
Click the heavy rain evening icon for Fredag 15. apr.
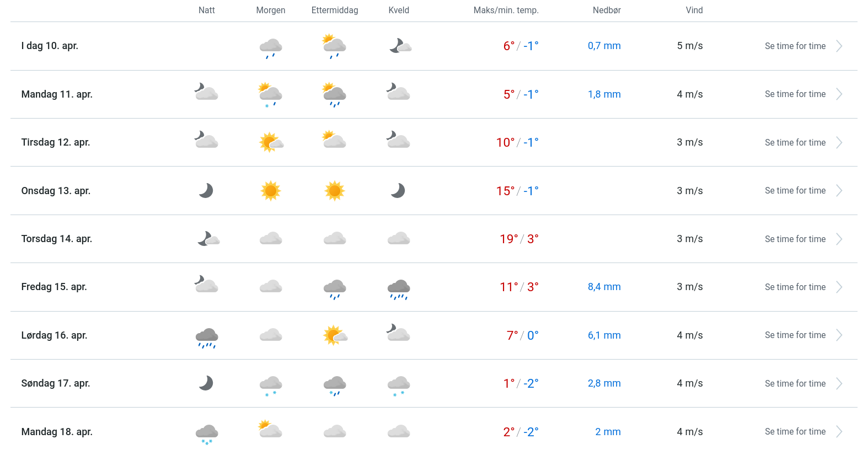coord(399,288)
